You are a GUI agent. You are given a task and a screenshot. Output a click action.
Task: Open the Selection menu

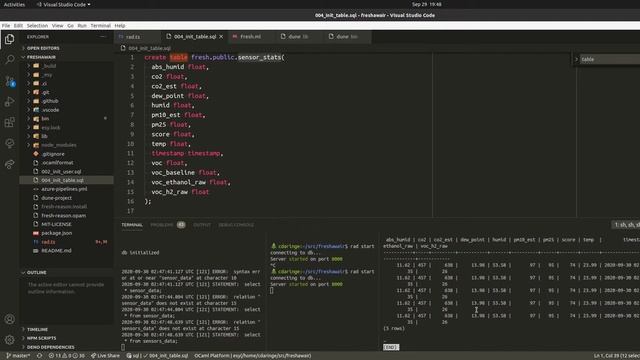coord(37,25)
